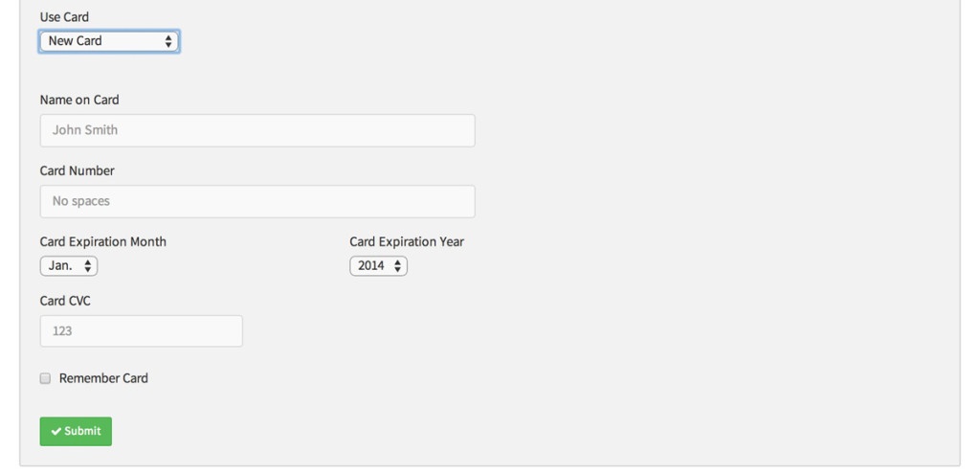This screenshot has width=980, height=474.
Task: Click into the Card CVC input box
Action: tap(141, 331)
